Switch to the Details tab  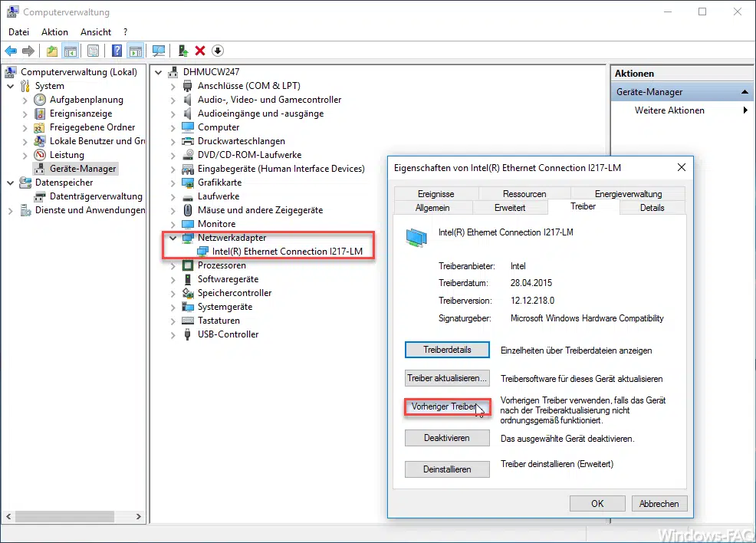tap(652, 207)
